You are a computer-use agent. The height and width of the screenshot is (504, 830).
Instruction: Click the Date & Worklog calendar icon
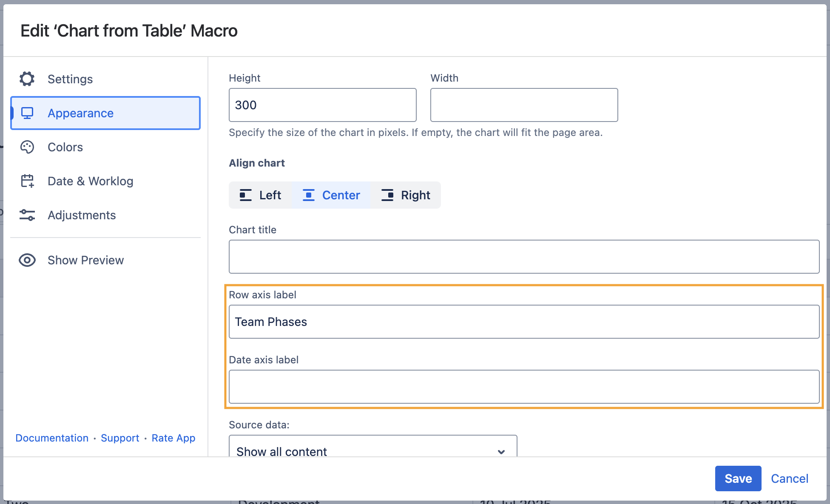[x=27, y=181]
